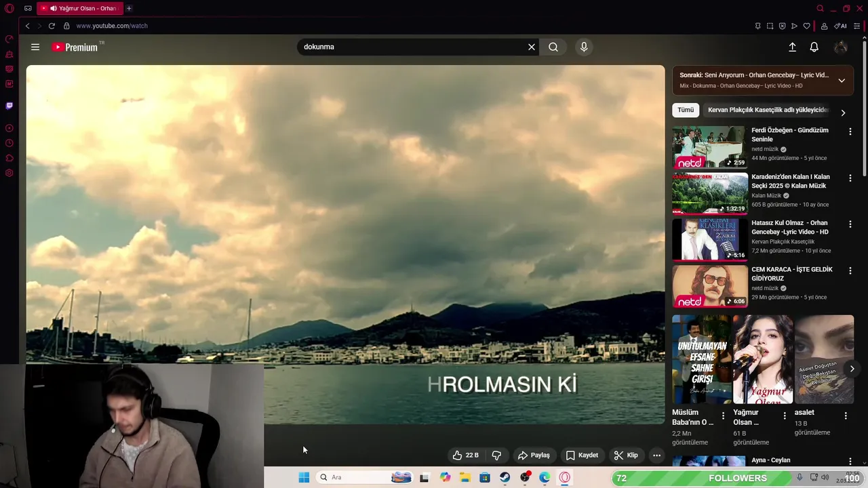Click the 'Paylaş' share button

point(534,455)
